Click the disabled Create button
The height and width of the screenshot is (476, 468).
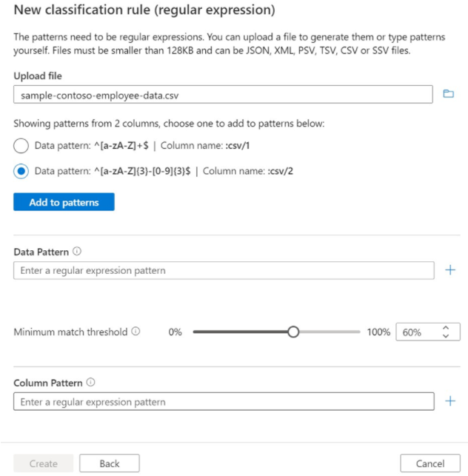(x=43, y=463)
